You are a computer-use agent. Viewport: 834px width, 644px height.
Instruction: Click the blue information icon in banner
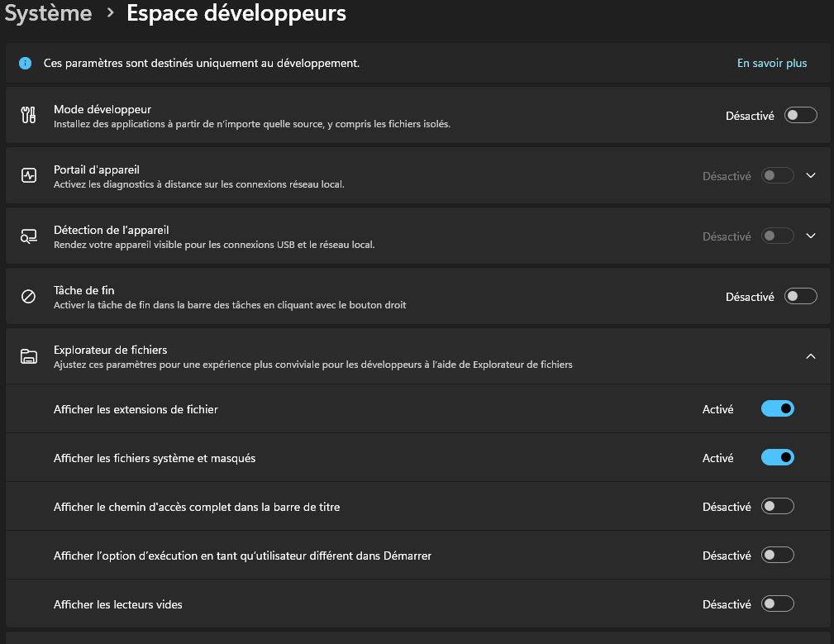coord(26,63)
